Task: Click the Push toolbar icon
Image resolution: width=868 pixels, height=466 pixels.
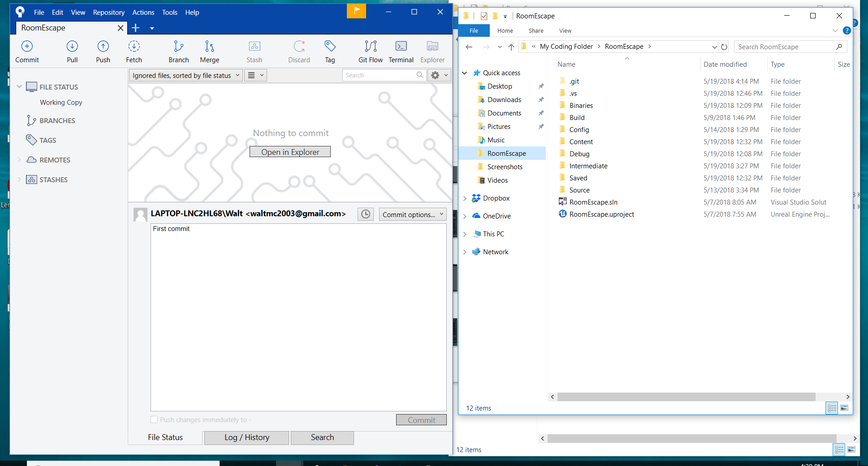Action: [x=103, y=52]
